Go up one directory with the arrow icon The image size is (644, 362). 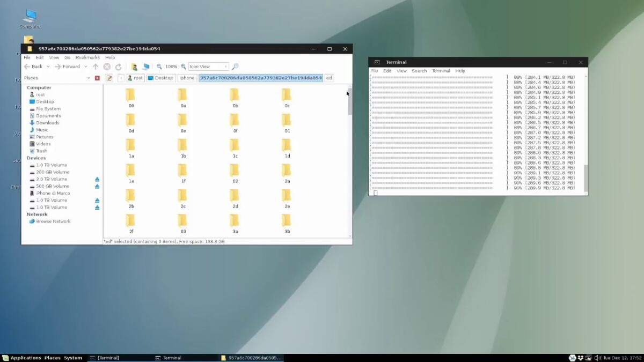tap(96, 67)
